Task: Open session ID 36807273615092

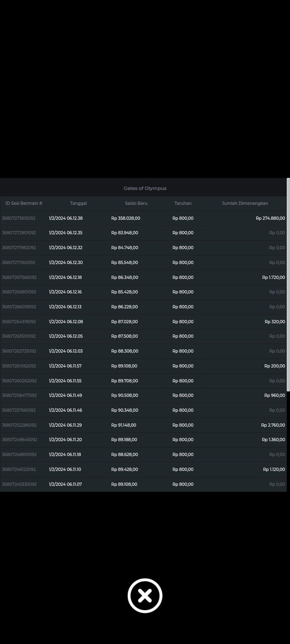Action: pos(19,218)
